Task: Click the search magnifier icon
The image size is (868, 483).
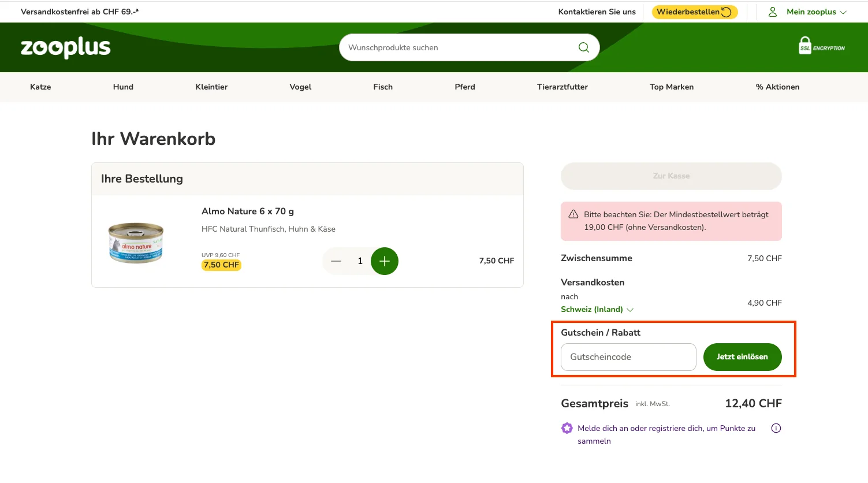Action: pos(583,47)
